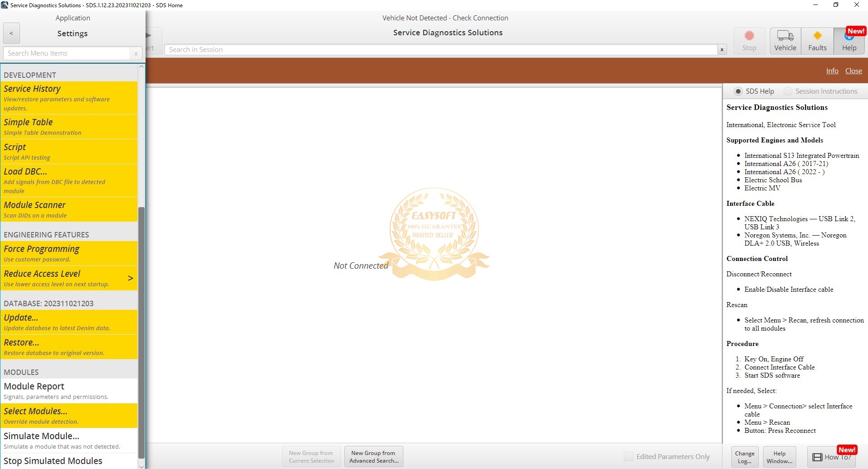
Task: Click New Group from Current Selection button
Action: pyautogui.click(x=311, y=457)
